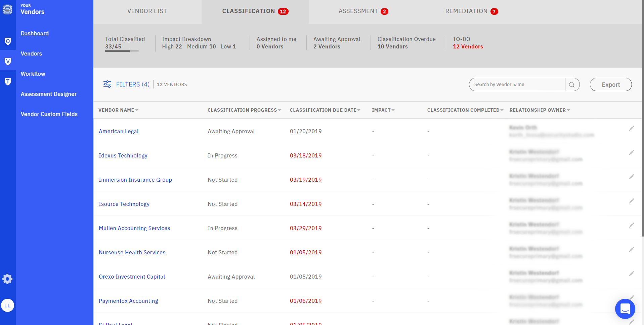Screen dimensions: 644x325
Task: Edit the Isource Technology row with pencil
Action: pyautogui.click(x=632, y=201)
